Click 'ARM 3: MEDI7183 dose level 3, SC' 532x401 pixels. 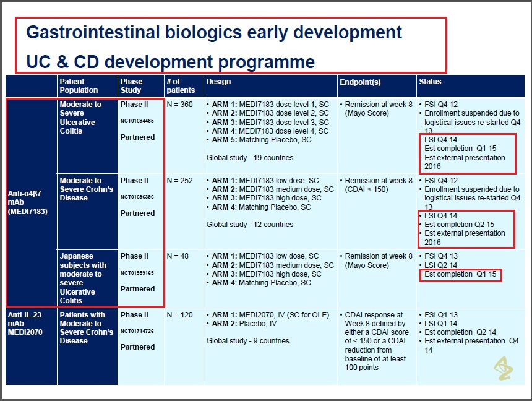tap(270, 123)
